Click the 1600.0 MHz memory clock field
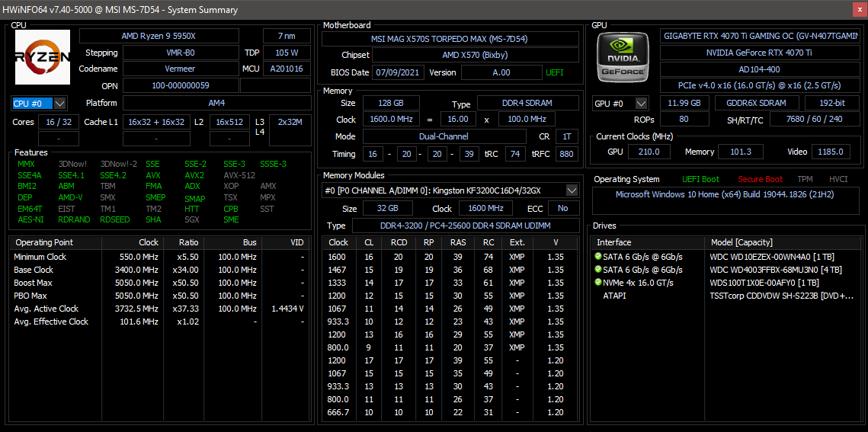Viewport: 868px width, 432px height. point(391,120)
